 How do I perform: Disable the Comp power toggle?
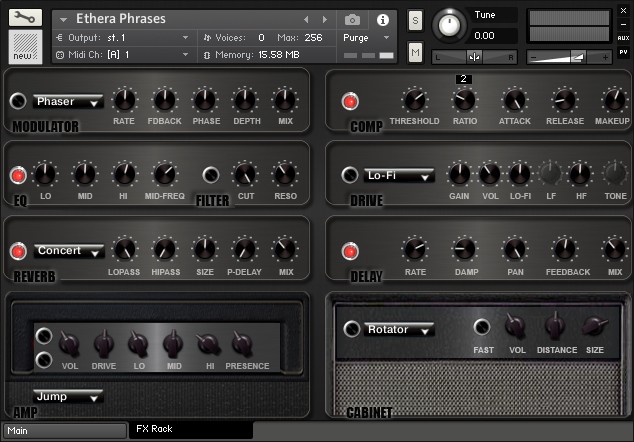click(350, 102)
